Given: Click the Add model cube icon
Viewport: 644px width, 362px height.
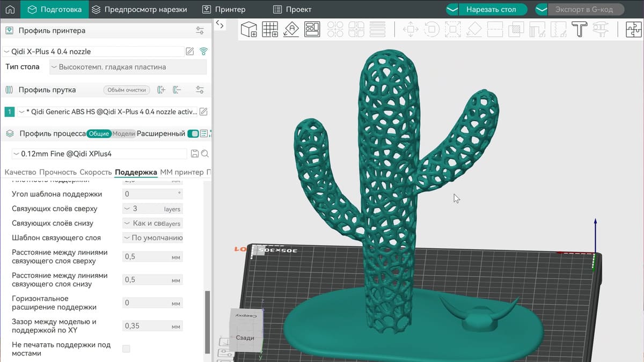Looking at the screenshot, I should click(x=248, y=29).
